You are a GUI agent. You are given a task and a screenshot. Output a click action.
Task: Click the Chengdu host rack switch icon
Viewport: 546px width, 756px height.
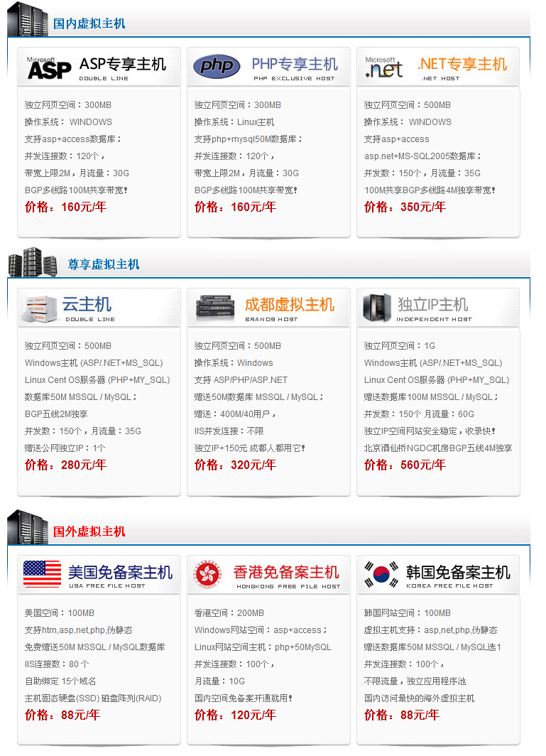pyautogui.click(x=215, y=307)
